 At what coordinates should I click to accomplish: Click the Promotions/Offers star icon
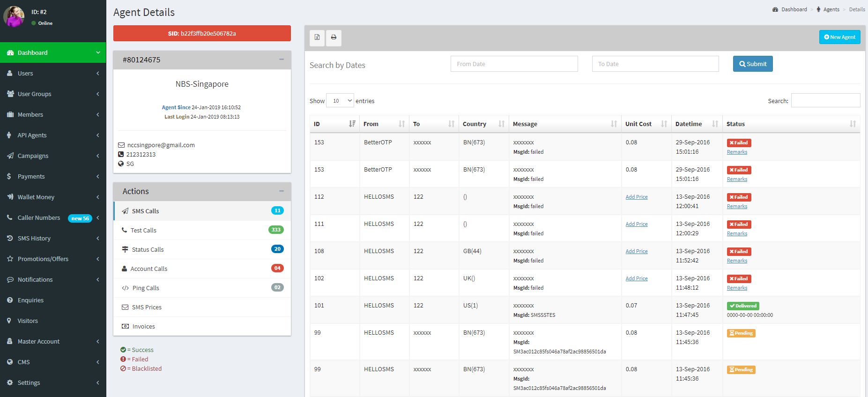click(10, 259)
